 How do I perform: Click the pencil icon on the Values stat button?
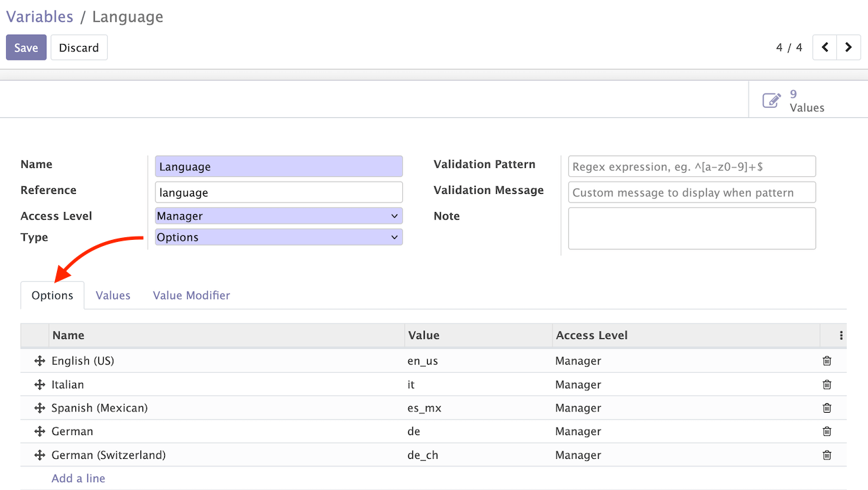pos(772,99)
